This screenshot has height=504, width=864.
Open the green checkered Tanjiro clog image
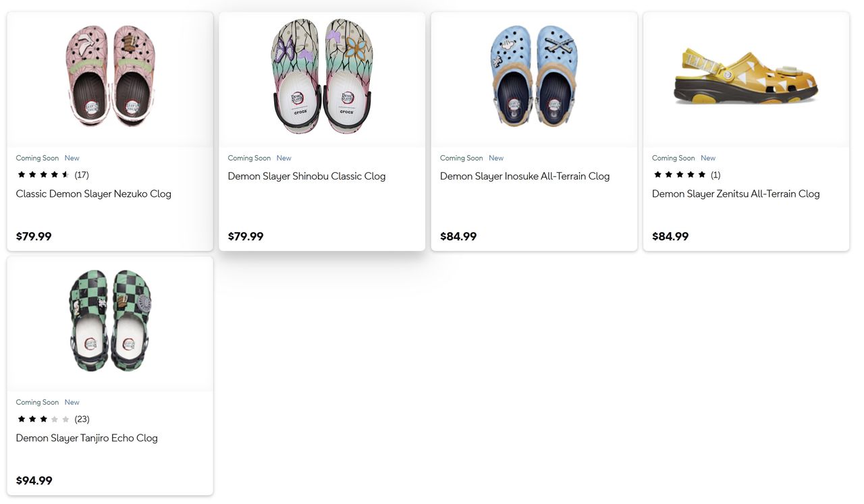110,320
